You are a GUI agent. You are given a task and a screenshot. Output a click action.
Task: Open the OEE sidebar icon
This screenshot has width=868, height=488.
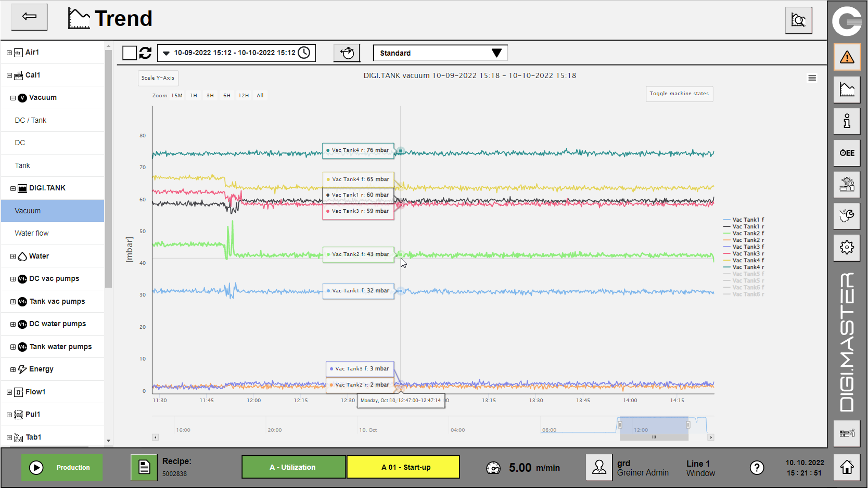[847, 153]
